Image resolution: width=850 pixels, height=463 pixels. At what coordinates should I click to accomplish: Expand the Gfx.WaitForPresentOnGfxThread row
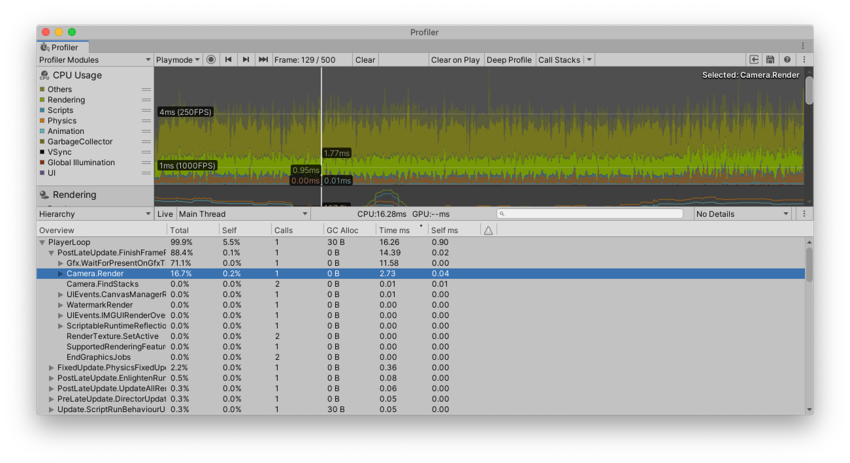(x=61, y=263)
